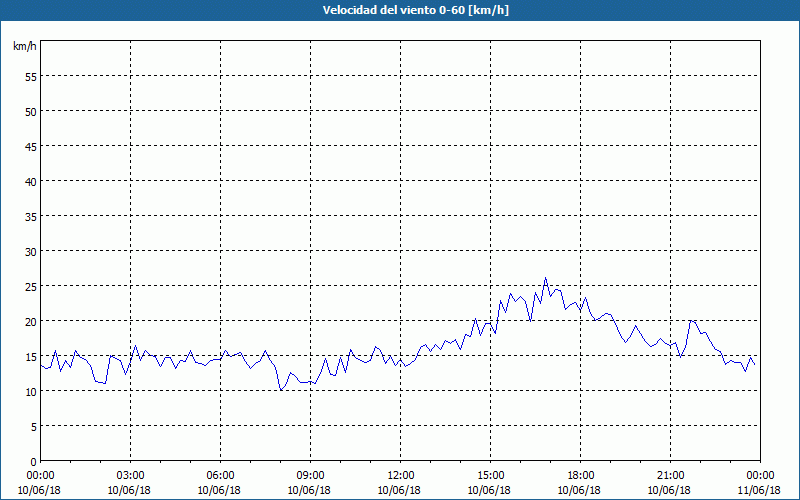Click the wind speed minimum near 08:00
800x500 pixels.
281,390
